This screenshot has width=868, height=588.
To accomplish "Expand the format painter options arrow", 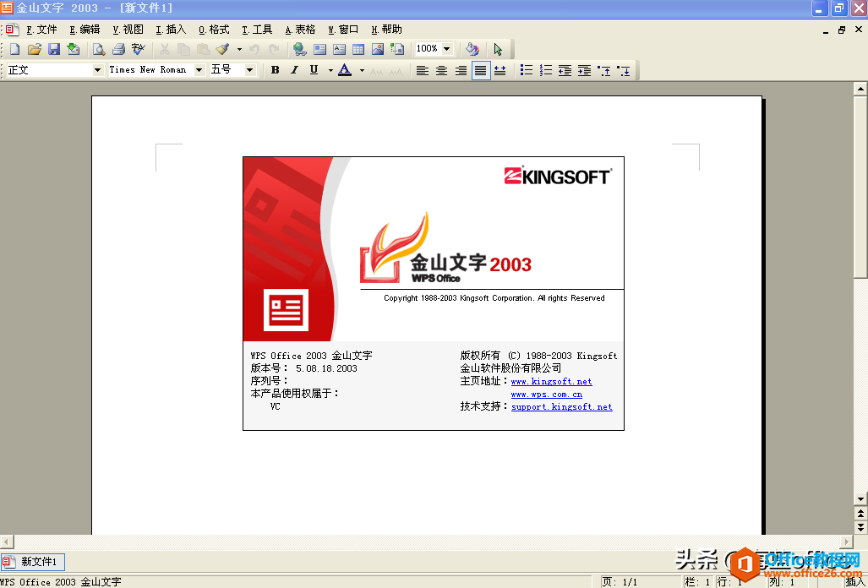I will (239, 49).
